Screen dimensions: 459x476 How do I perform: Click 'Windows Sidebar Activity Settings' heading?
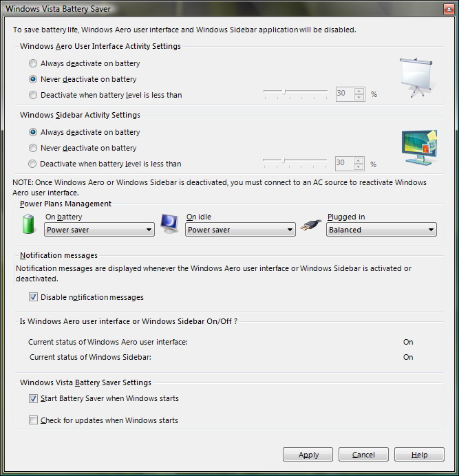coord(80,115)
